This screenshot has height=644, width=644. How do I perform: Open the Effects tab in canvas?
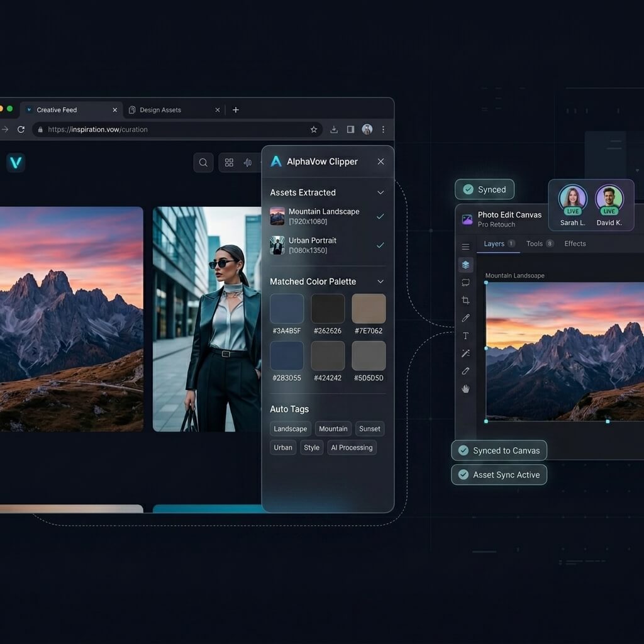pyautogui.click(x=575, y=243)
